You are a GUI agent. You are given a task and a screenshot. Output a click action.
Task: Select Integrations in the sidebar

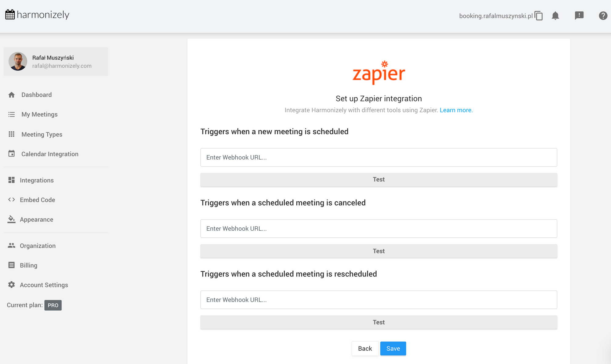pos(37,180)
